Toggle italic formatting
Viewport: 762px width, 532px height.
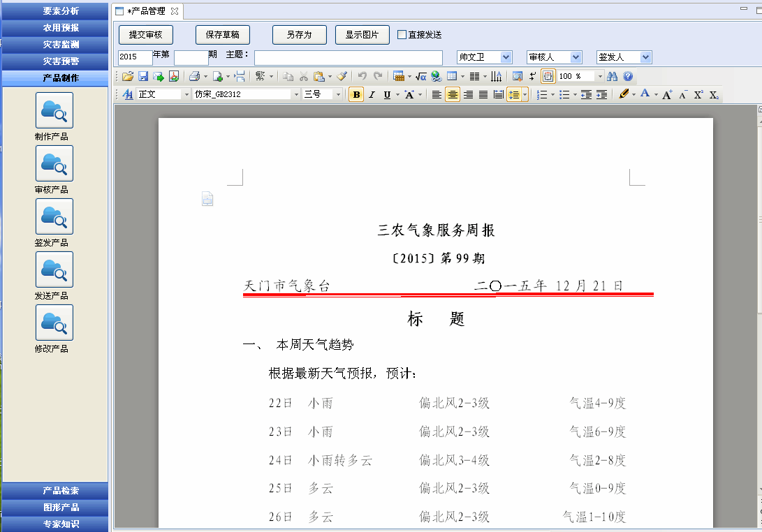372,95
